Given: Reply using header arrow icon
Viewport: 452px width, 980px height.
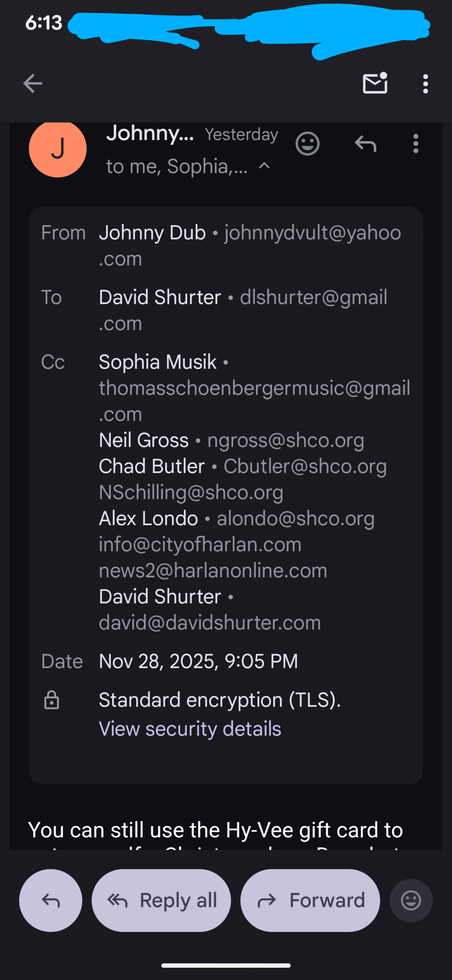Looking at the screenshot, I should [x=365, y=144].
